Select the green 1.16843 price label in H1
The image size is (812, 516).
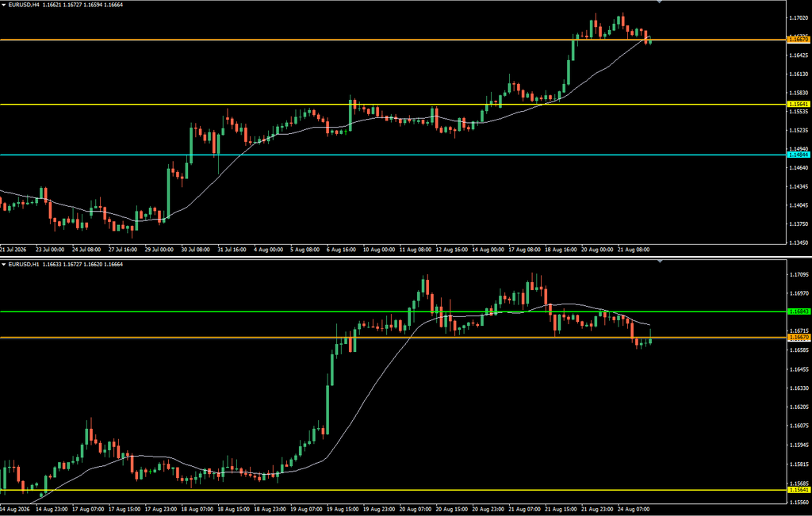pyautogui.click(x=798, y=312)
